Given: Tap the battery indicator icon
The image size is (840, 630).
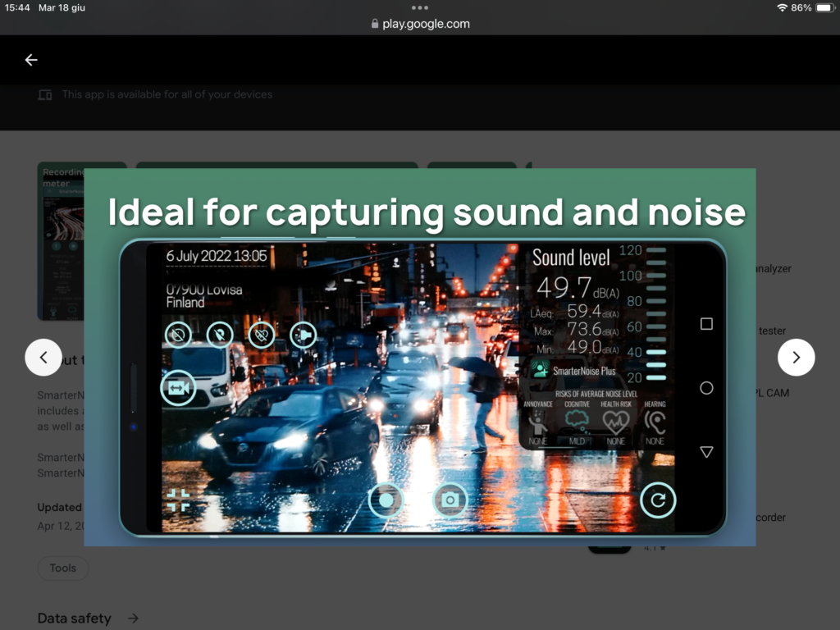Looking at the screenshot, I should (825, 7).
